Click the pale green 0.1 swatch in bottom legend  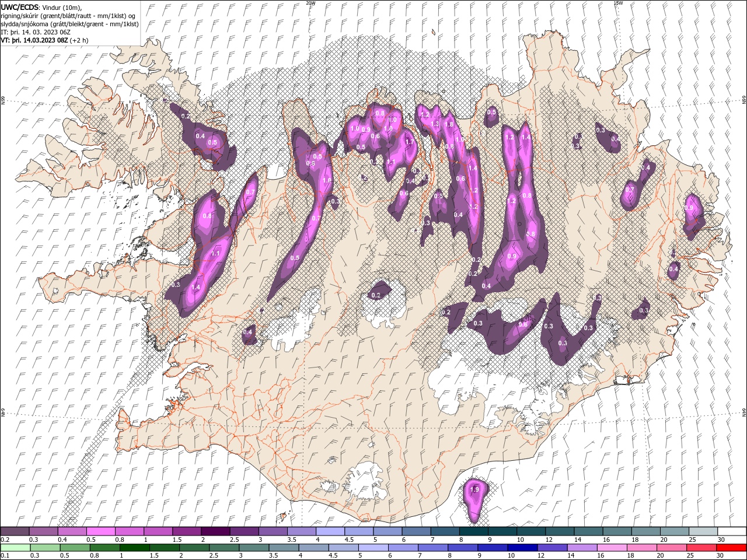pos(15,547)
